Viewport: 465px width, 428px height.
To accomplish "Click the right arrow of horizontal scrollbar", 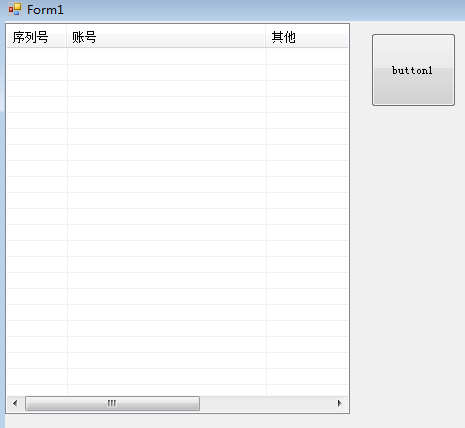I will (340, 403).
